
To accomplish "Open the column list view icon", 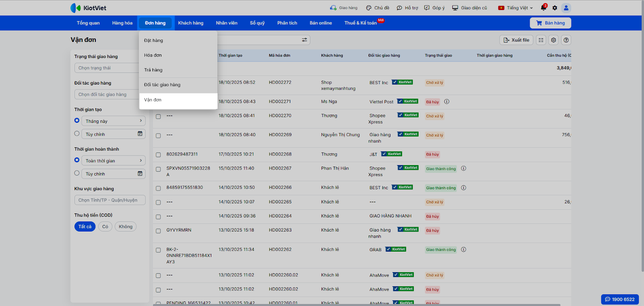I will click(541, 40).
